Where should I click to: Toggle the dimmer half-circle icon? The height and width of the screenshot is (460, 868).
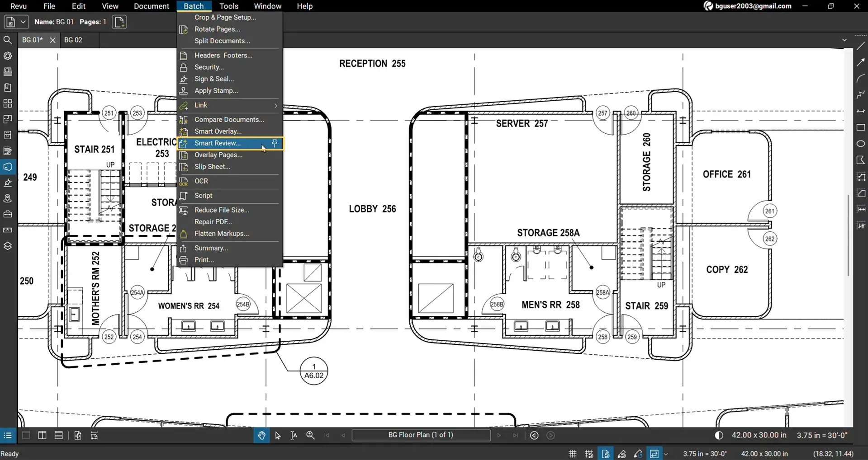719,435
